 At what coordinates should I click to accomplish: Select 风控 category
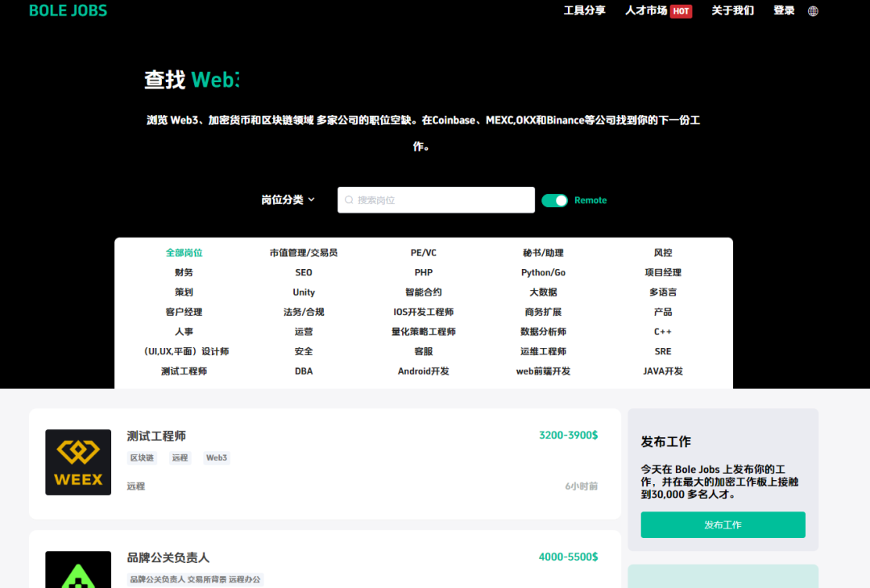(663, 253)
